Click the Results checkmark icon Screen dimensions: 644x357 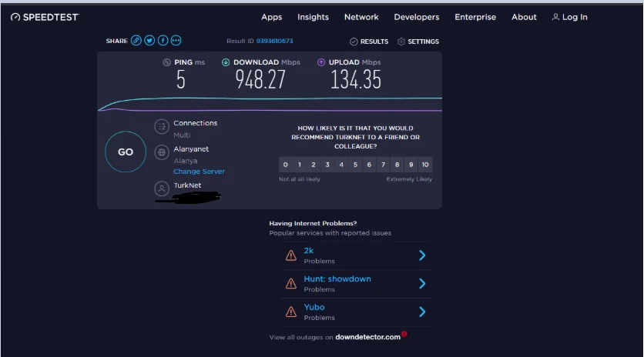click(x=354, y=42)
